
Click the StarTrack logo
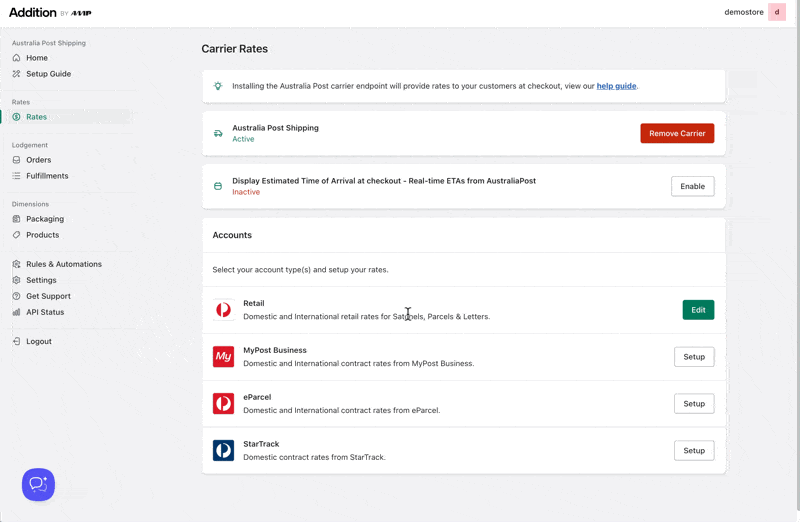tap(223, 451)
